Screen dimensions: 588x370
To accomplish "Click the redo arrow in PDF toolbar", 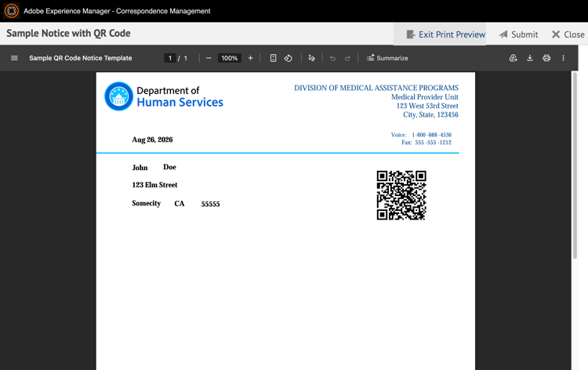I will click(x=347, y=58).
